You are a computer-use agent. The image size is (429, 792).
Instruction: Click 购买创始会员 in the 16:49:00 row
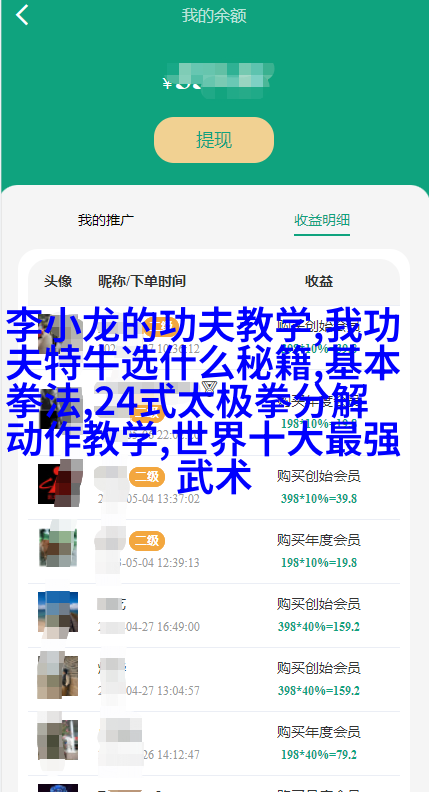pos(318,604)
